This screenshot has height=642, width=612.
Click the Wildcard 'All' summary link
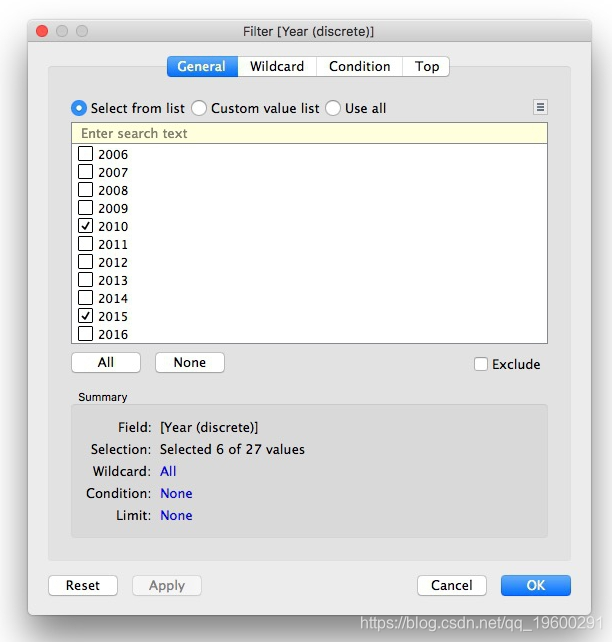click(168, 471)
